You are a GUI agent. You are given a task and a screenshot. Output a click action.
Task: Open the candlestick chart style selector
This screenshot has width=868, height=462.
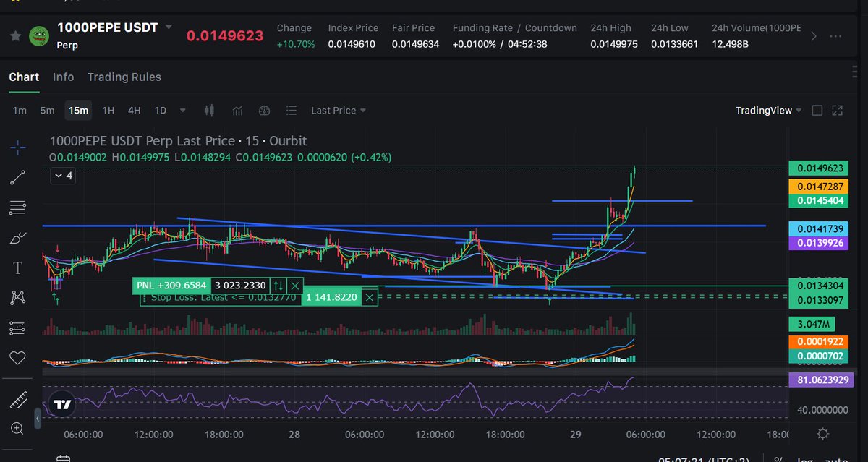210,111
